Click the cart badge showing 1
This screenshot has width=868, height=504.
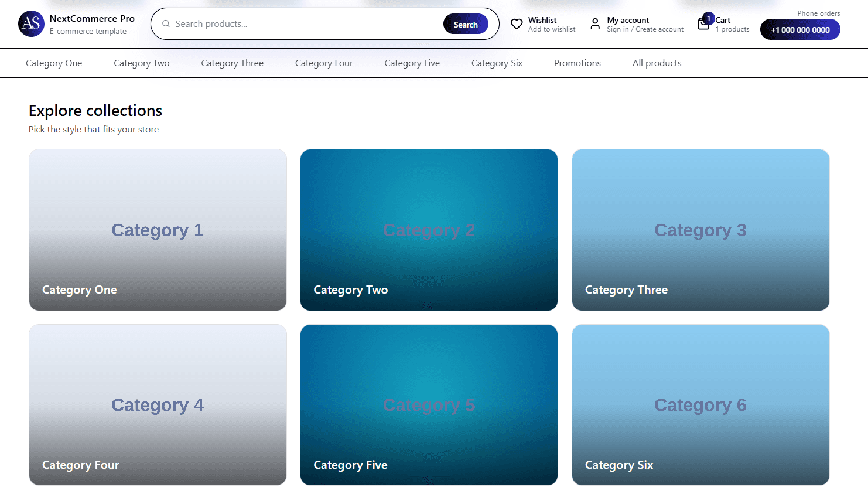709,18
